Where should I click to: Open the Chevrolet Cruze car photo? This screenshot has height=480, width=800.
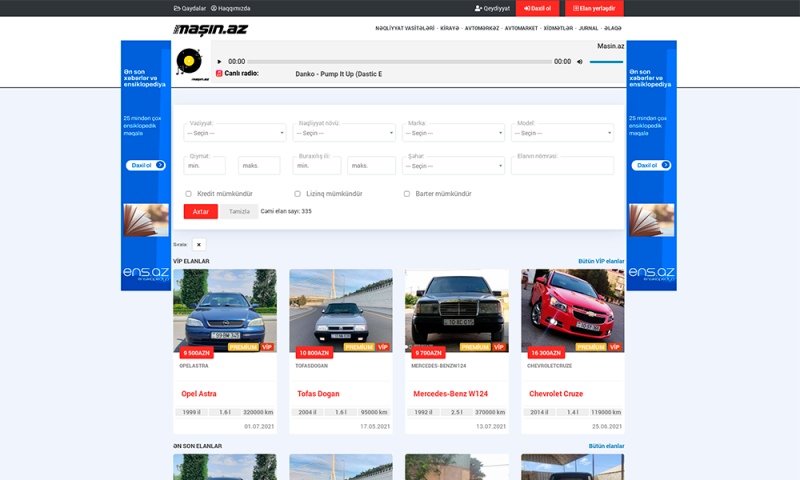(572, 311)
